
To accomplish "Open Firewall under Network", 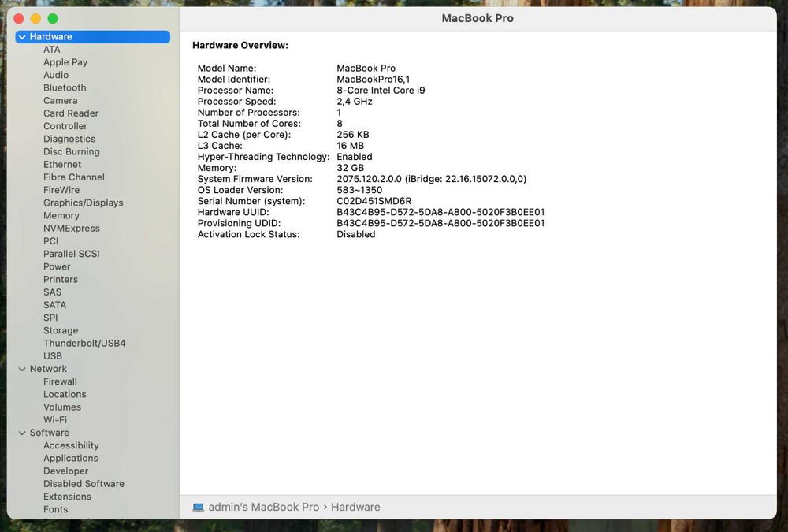I will [x=61, y=381].
